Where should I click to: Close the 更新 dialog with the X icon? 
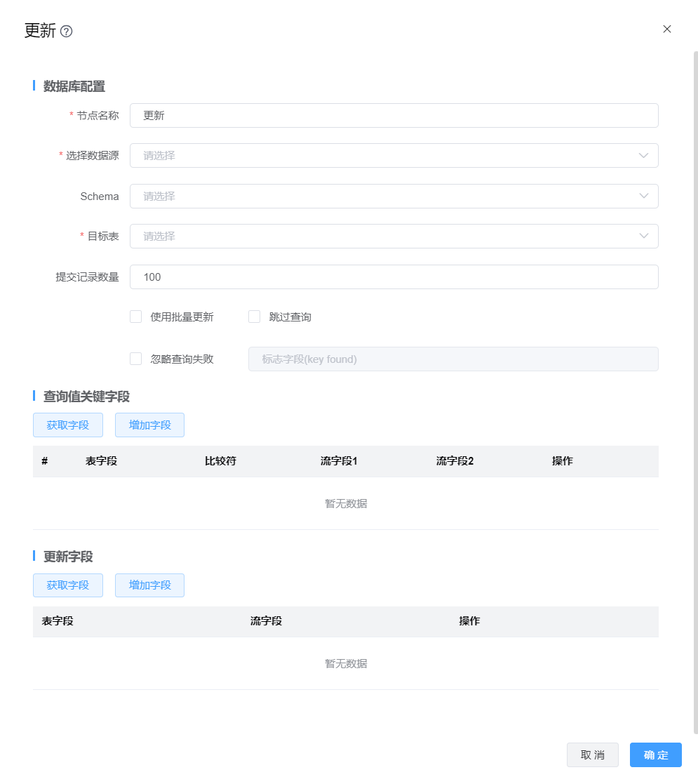coord(666,29)
